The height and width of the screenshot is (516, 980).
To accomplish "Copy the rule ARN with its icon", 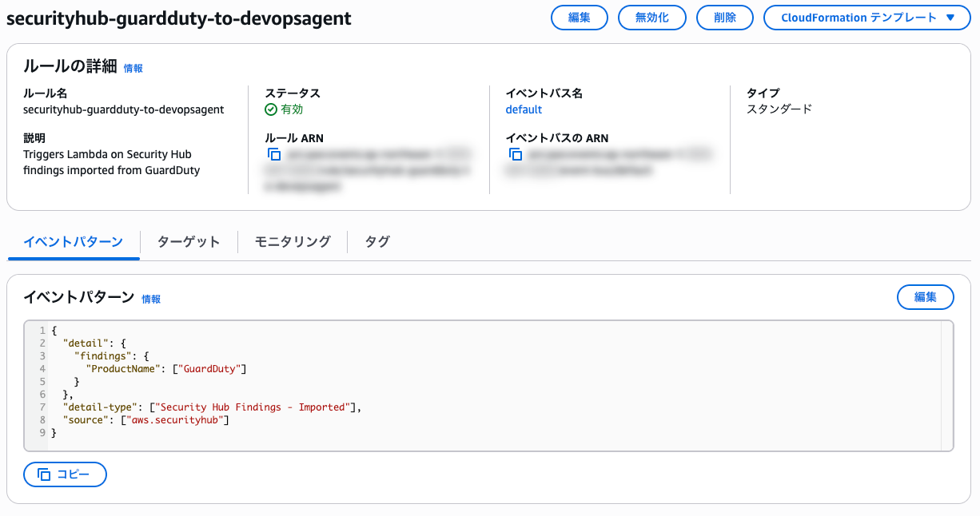I will click(274, 154).
